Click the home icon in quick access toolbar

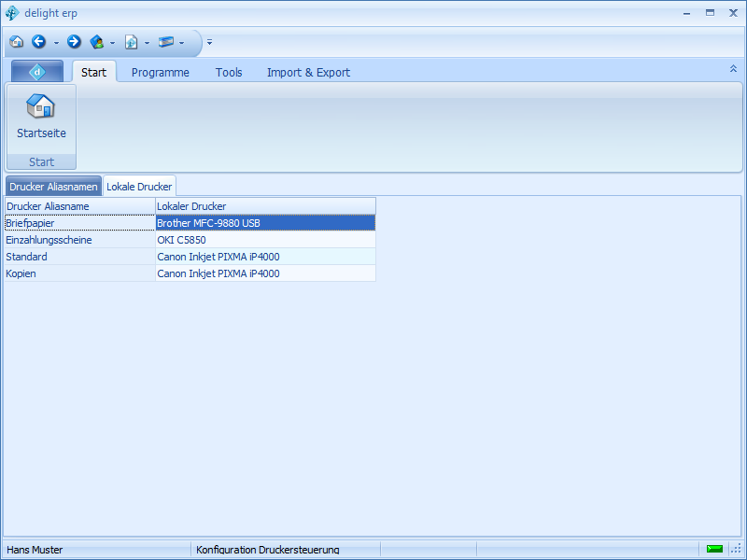click(x=16, y=42)
